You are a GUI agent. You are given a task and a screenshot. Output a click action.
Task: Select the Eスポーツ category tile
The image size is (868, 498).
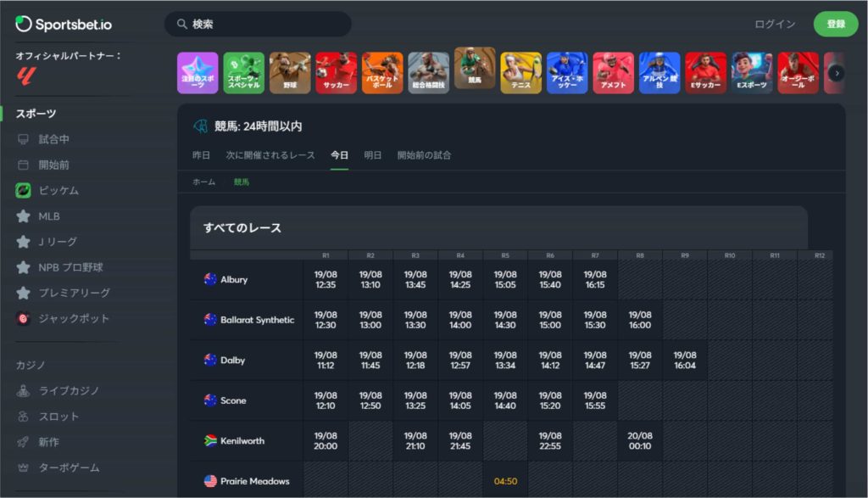click(x=752, y=73)
